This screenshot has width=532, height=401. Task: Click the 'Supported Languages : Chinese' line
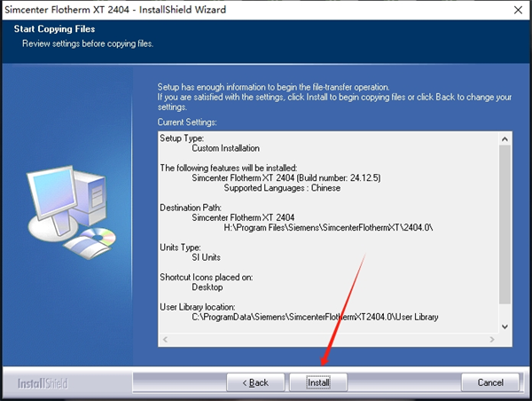point(282,188)
